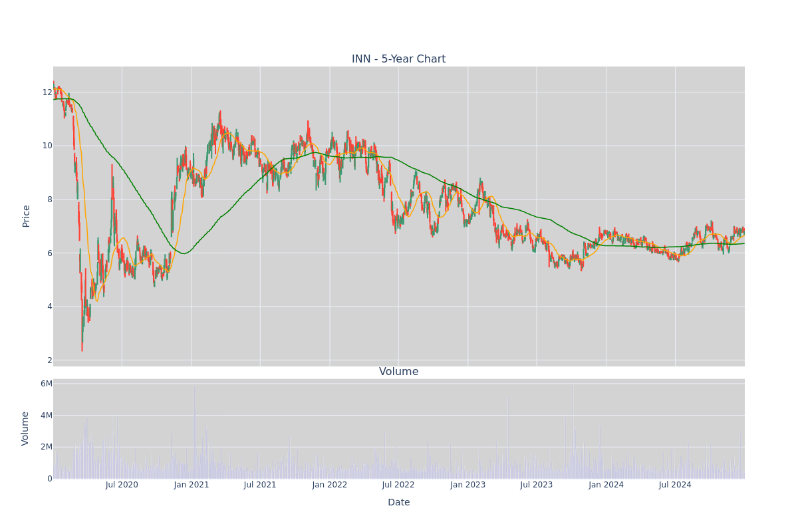Select the 'Jan 2022' date tick label
This screenshot has width=798, height=532.
pyautogui.click(x=330, y=485)
